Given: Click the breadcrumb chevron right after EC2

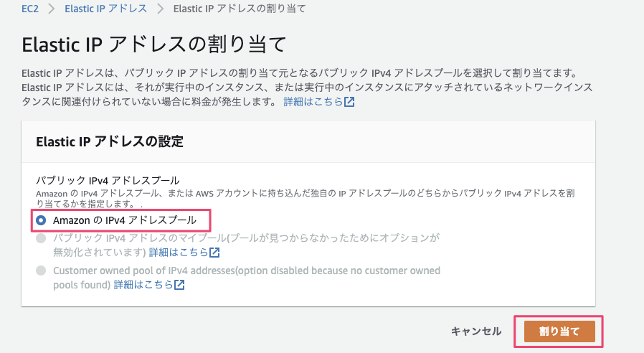Looking at the screenshot, I should pos(52,9).
